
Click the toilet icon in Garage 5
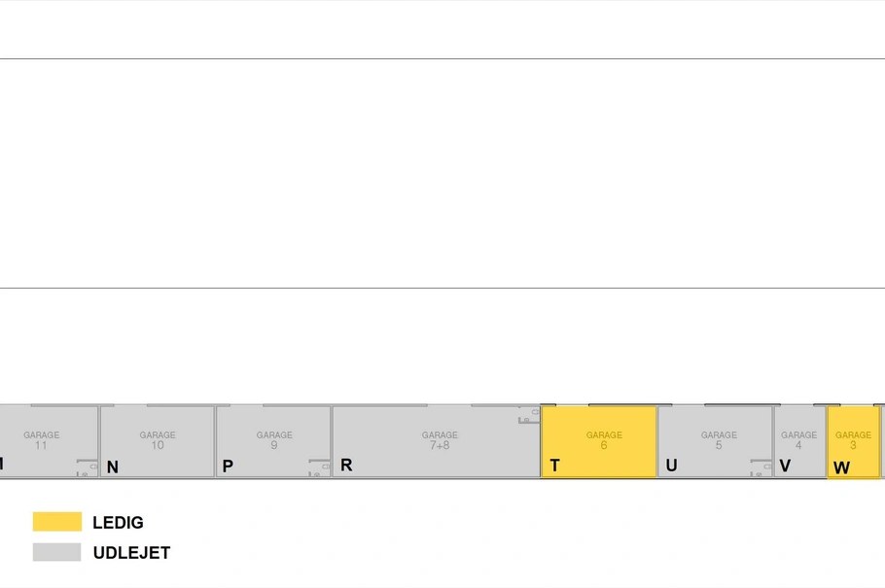(x=761, y=468)
